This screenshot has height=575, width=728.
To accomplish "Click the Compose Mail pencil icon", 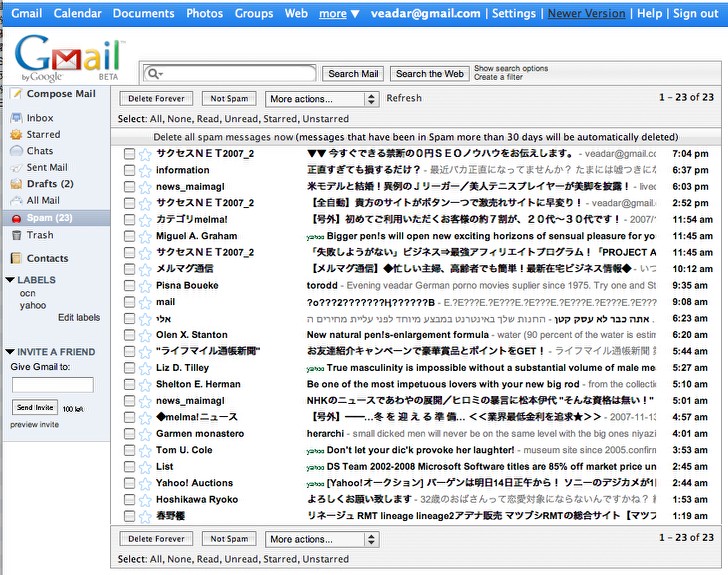I will 16,94.
